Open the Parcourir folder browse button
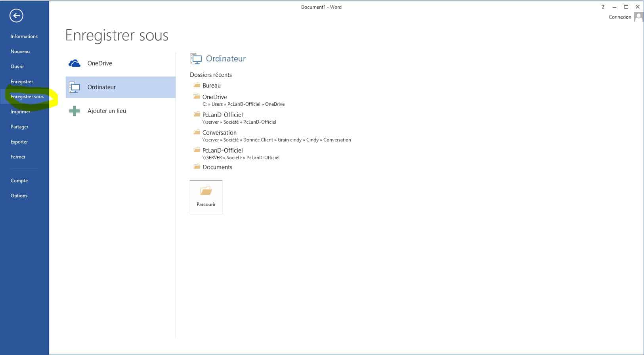The image size is (644, 355). [206, 197]
